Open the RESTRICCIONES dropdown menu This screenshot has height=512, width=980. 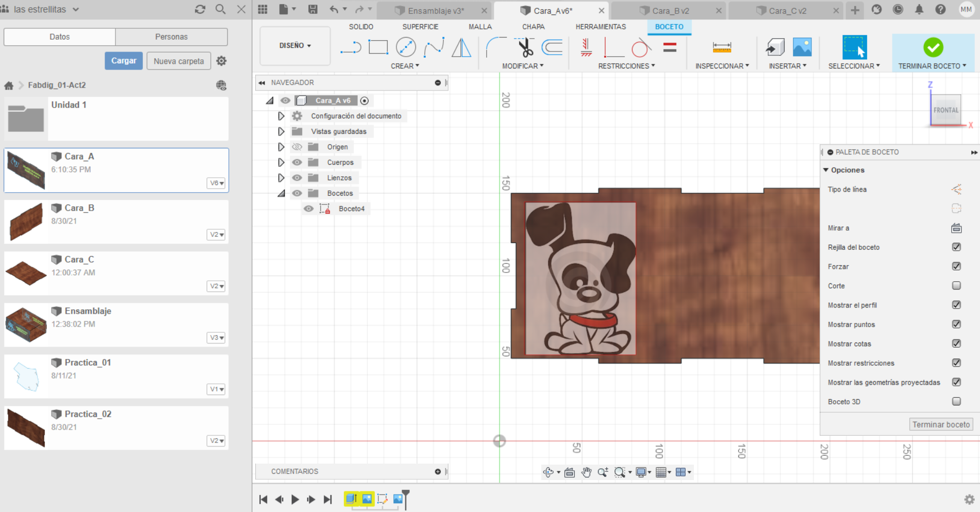pyautogui.click(x=626, y=66)
